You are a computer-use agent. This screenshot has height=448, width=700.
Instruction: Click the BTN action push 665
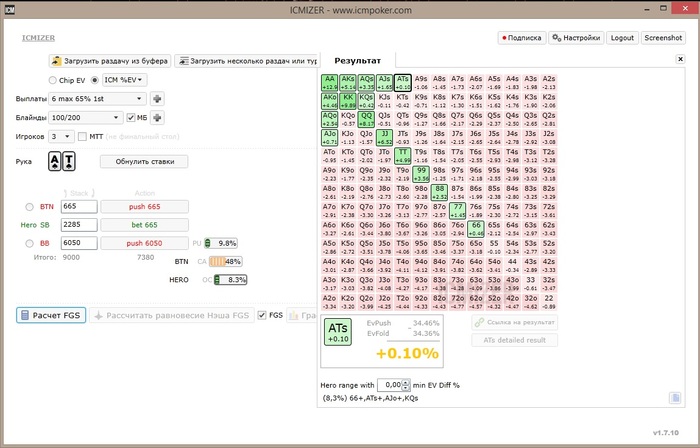tap(144, 207)
